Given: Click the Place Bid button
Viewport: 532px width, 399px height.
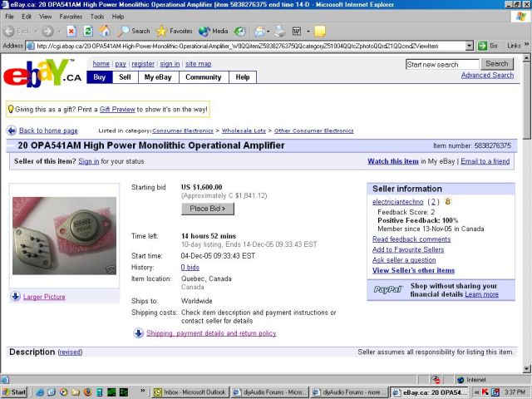Looking at the screenshot, I should click(208, 209).
